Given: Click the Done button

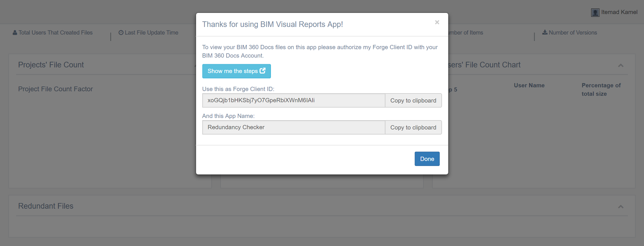Looking at the screenshot, I should (x=427, y=159).
